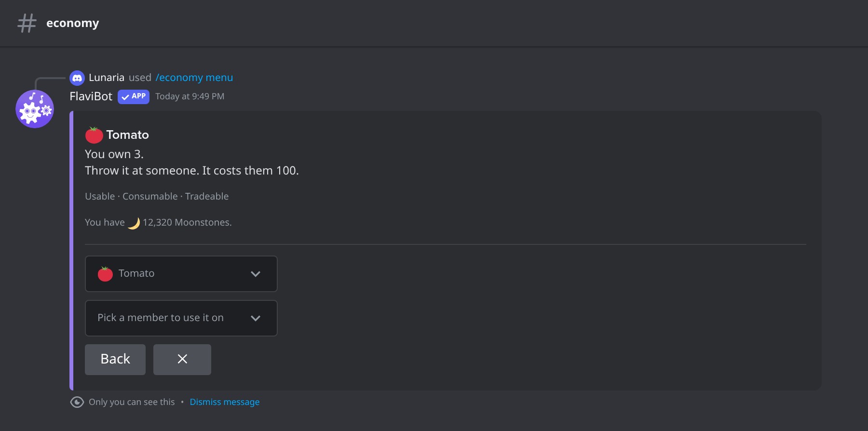Click the Back button

tap(115, 359)
